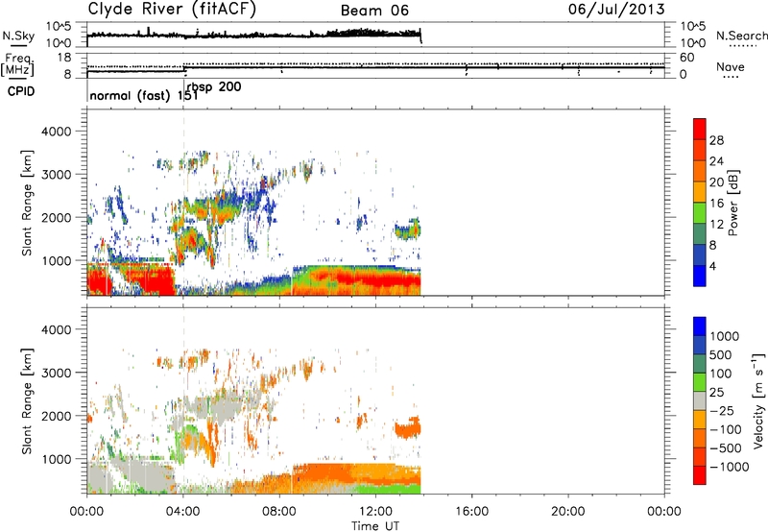Image resolution: width=768 pixels, height=532 pixels.
Task: Click the "Beam 06" label
Action: (374, 11)
